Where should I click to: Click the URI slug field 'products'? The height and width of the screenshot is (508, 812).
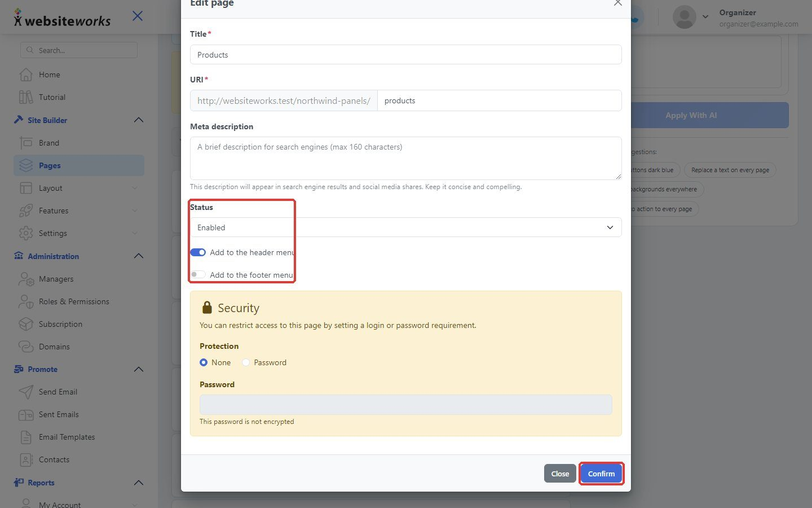point(500,100)
